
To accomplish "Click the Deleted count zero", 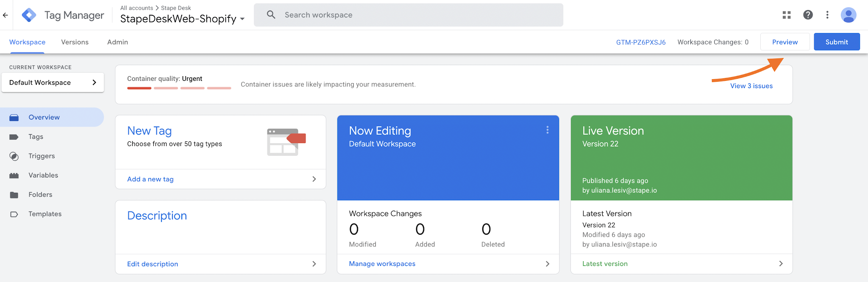I will click(486, 229).
